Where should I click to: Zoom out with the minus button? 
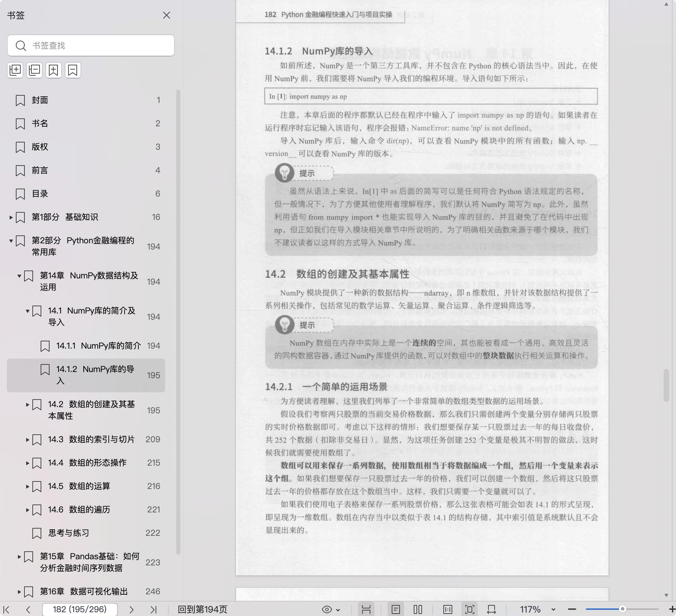click(572, 609)
